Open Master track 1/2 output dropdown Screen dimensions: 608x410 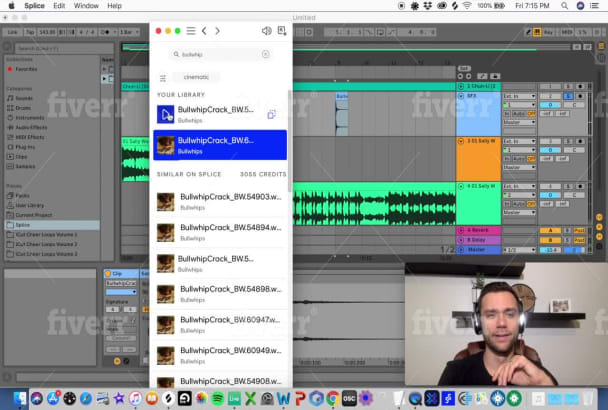tap(520, 250)
